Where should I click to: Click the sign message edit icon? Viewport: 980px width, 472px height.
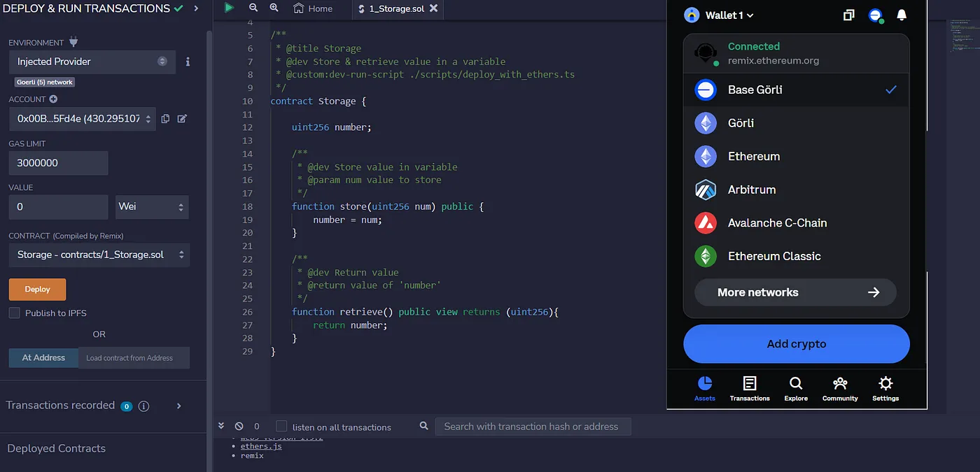pos(182,119)
